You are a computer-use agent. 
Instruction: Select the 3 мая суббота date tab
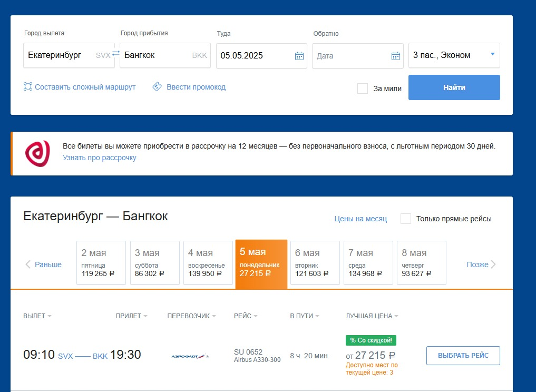coord(155,262)
